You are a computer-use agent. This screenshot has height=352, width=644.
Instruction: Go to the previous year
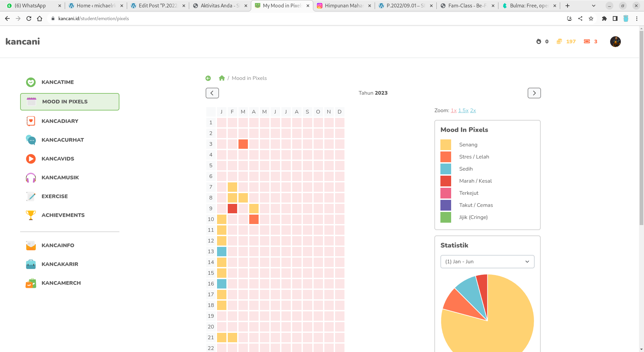tap(212, 93)
